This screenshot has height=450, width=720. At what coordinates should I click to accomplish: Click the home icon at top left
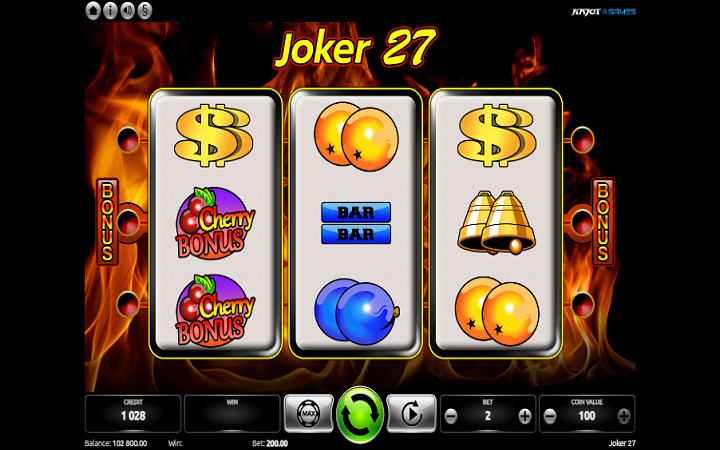tap(93, 11)
